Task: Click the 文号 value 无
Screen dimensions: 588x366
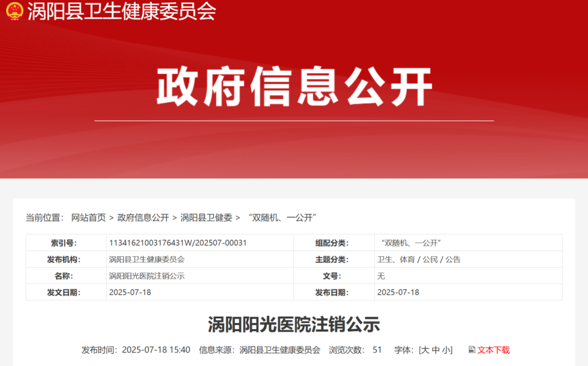Action: click(x=381, y=276)
